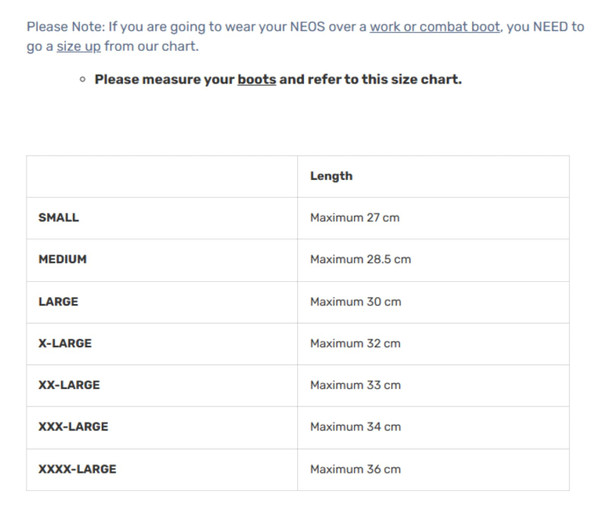Follow the underlined "boots" link
Image resolution: width=608 pixels, height=513 pixels.
(256, 79)
